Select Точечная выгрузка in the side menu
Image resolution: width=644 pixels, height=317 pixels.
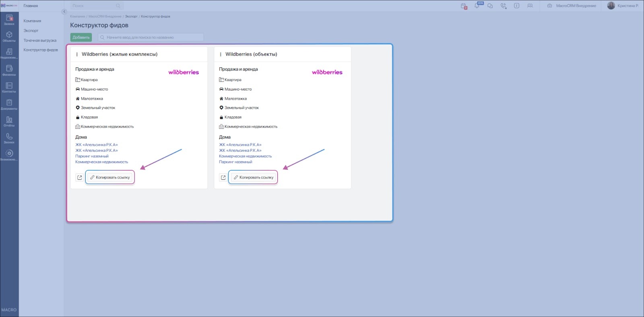40,40
